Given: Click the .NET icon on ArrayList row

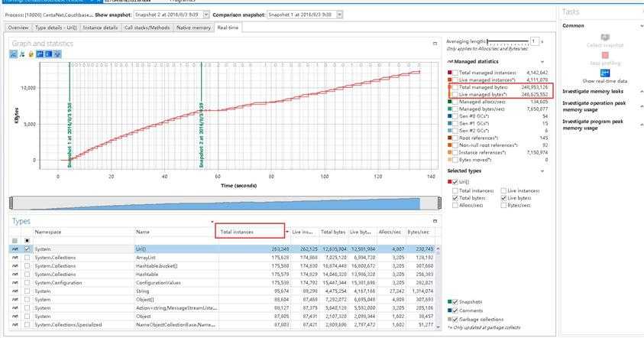Looking at the screenshot, I should (x=15, y=258).
